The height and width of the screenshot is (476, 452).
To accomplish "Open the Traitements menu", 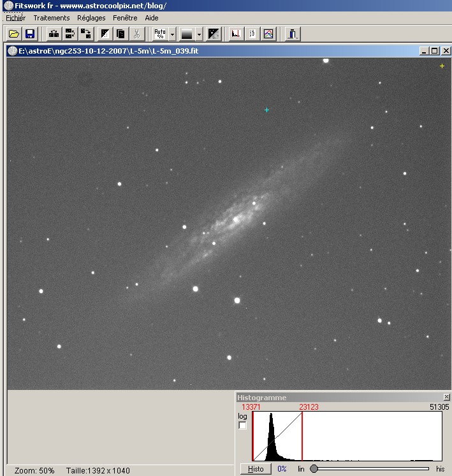I will 52,18.
